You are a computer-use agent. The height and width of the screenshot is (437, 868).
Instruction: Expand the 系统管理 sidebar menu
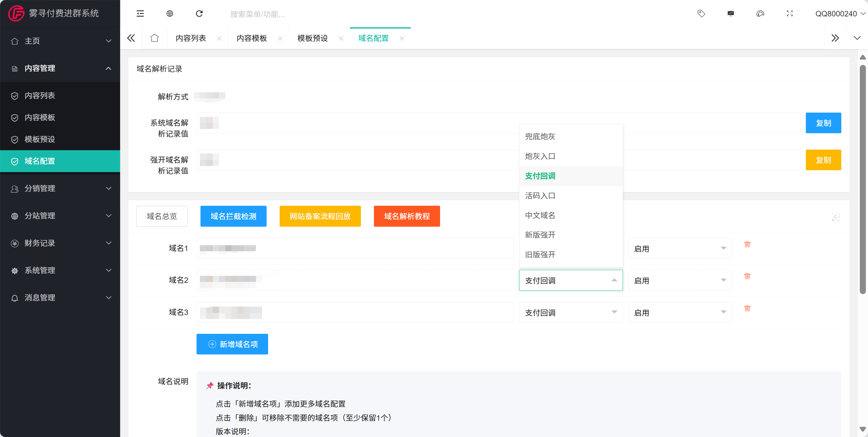point(60,270)
